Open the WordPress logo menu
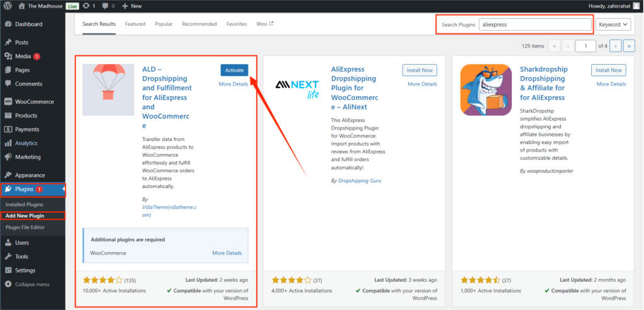This screenshot has width=644, height=310. 8,6
